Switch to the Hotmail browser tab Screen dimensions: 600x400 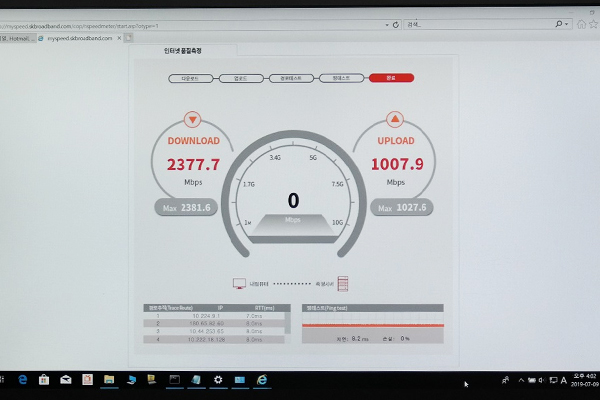click(x=16, y=37)
